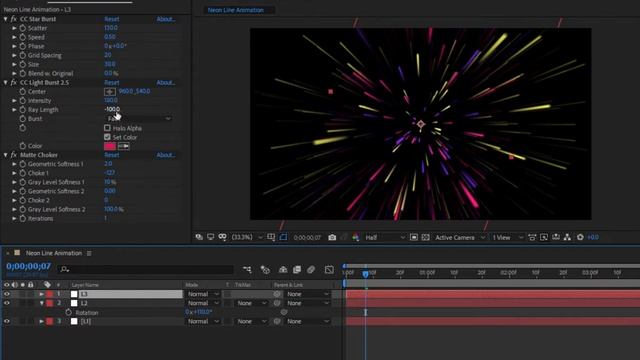
Task: Open TrkMat dropdown for layer L2
Action: [252, 303]
